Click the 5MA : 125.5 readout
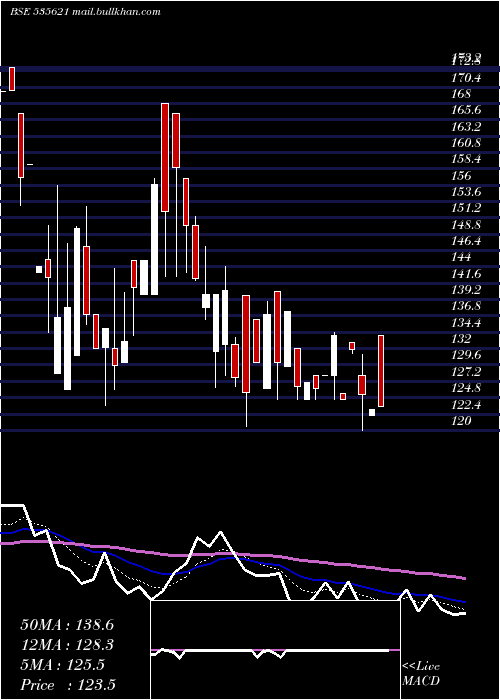Viewport: 500px width, 700px height. (x=62, y=665)
